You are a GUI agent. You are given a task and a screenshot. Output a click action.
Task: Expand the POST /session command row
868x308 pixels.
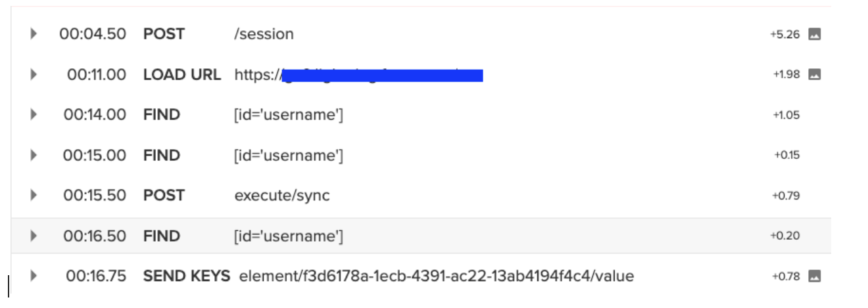coord(34,35)
